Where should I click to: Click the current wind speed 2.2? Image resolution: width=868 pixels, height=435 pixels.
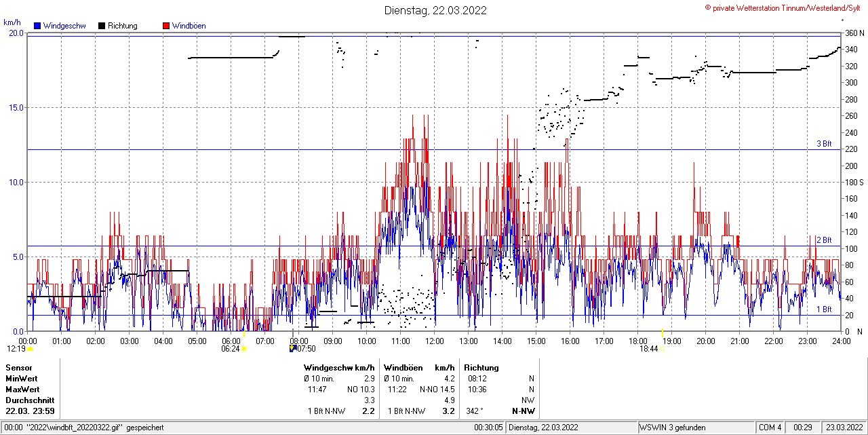[369, 411]
